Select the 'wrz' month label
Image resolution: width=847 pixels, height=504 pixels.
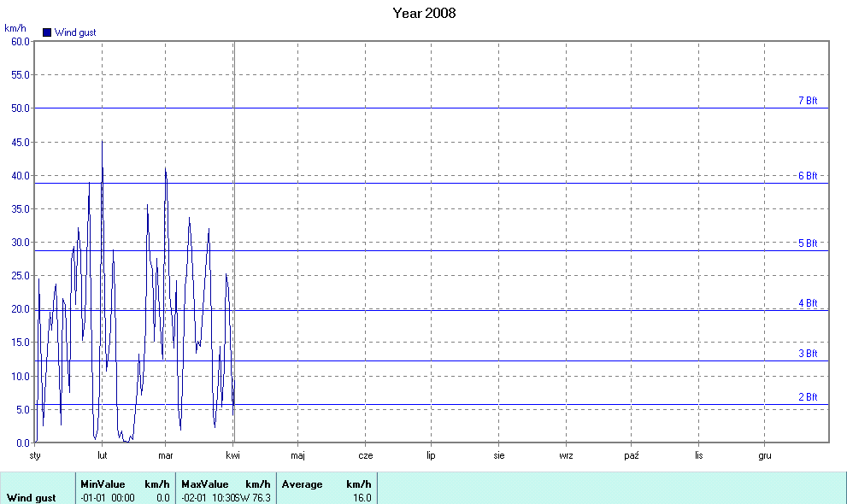click(x=566, y=455)
